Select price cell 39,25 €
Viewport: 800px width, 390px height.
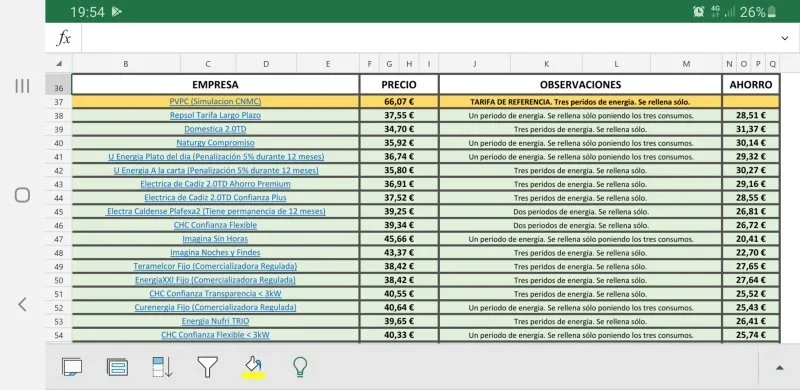399,211
